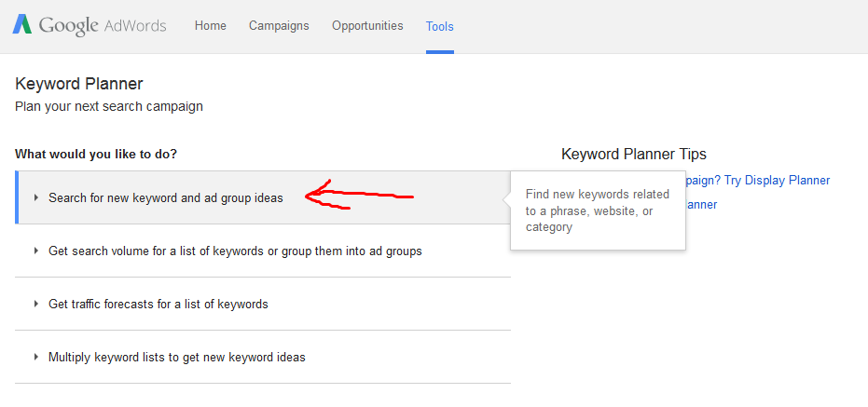Expand triangle beside Get traffic forecasts

click(36, 305)
